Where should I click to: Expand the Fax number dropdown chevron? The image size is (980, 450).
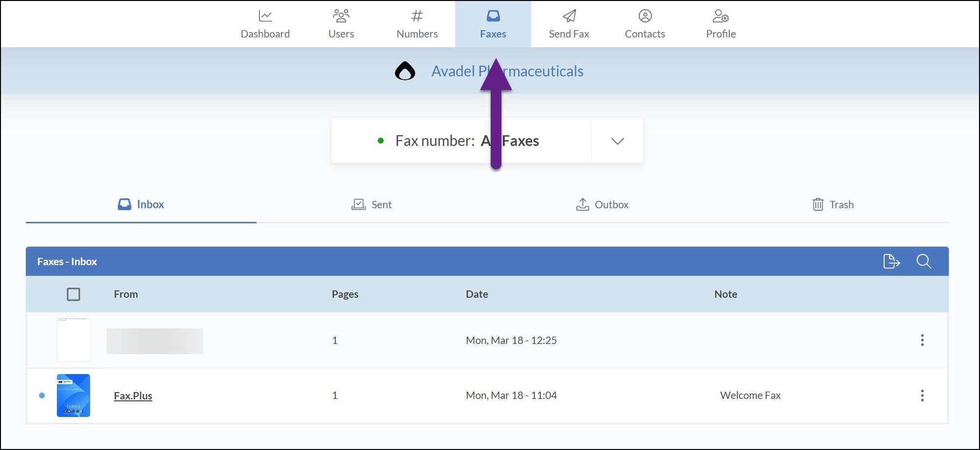pyautogui.click(x=617, y=141)
